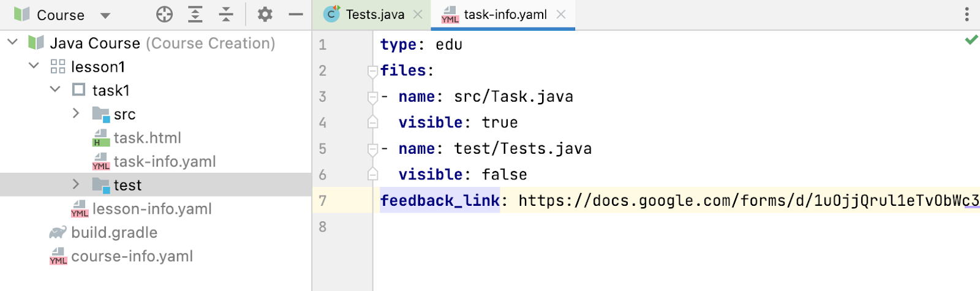The width and height of the screenshot is (980, 291).
Task: Select the task-info.yaml editor tab
Action: click(505, 15)
